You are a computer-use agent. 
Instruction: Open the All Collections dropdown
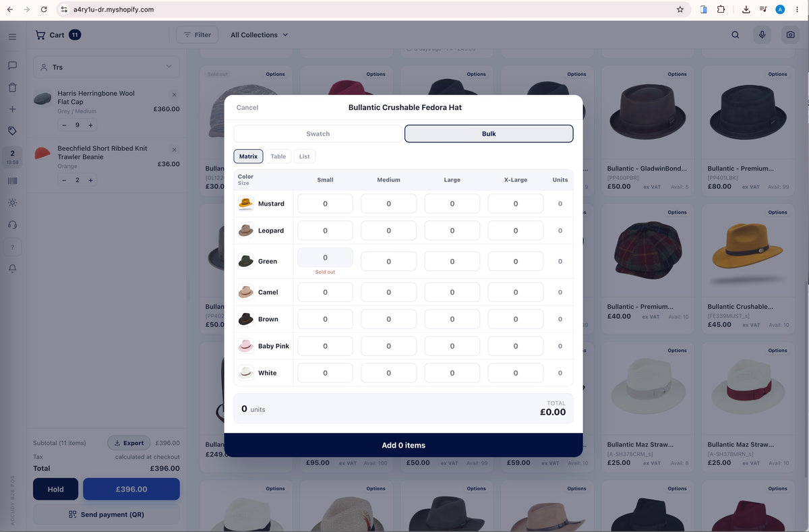pos(259,35)
